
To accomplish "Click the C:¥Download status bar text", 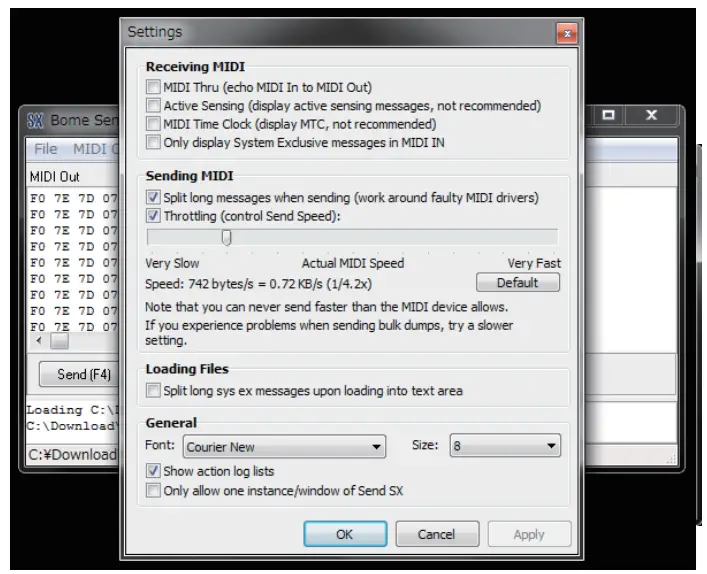I will 72,455.
